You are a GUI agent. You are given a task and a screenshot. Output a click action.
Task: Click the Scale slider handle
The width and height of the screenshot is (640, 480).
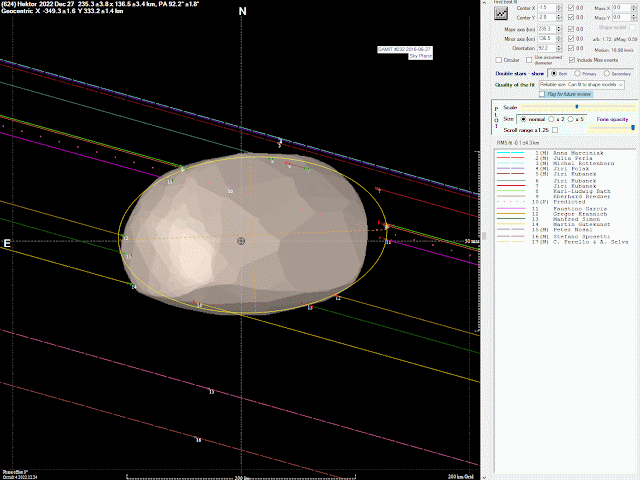(x=577, y=107)
